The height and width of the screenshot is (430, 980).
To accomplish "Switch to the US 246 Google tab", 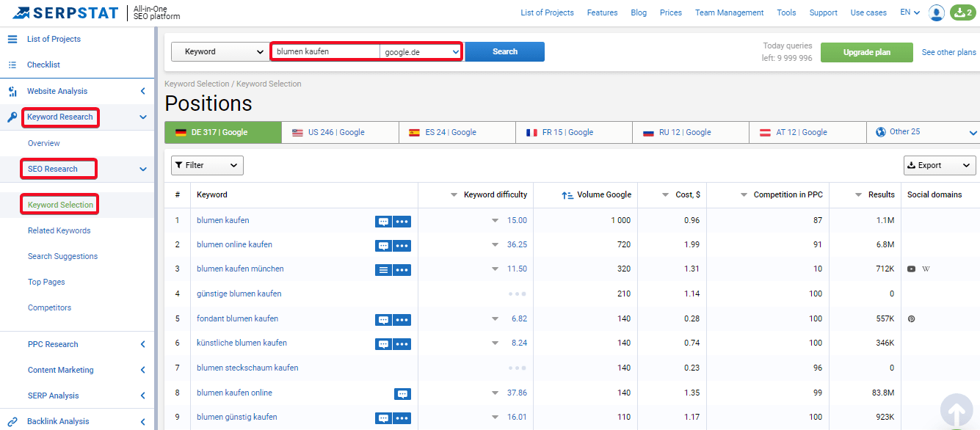I will [x=341, y=132].
